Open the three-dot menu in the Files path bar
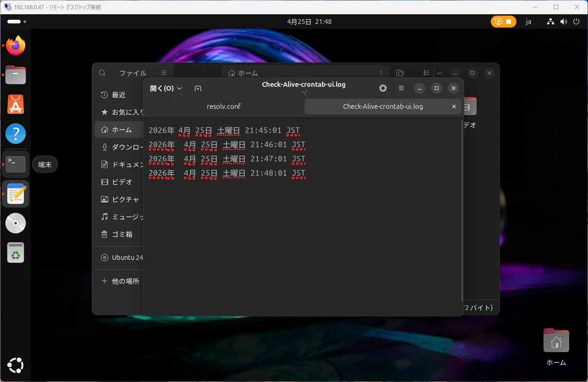 (381, 73)
